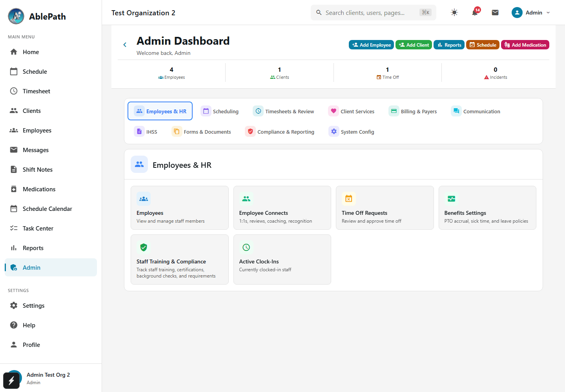
Task: Click the 0 Incidents stat
Action: tap(496, 73)
